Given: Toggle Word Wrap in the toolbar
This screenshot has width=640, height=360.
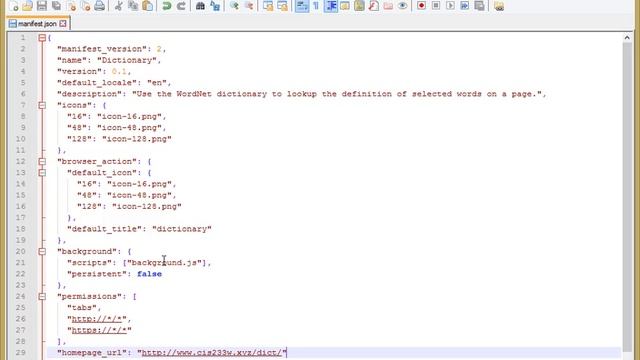Looking at the screenshot, I should 302,6.
